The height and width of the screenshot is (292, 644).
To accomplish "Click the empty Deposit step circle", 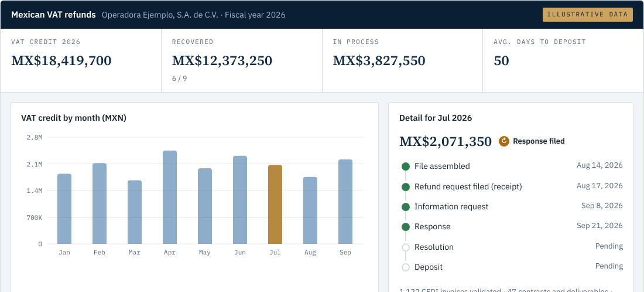I will pyautogui.click(x=405, y=267).
